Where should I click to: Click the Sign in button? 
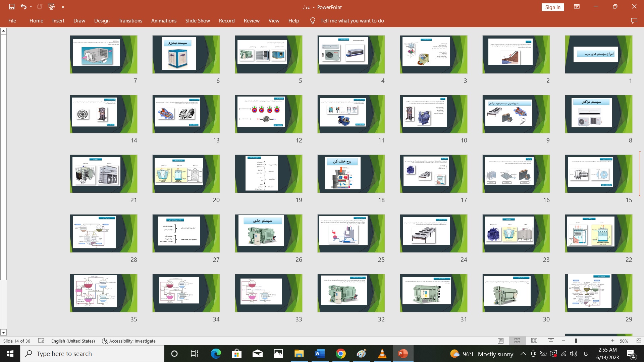coord(552,7)
